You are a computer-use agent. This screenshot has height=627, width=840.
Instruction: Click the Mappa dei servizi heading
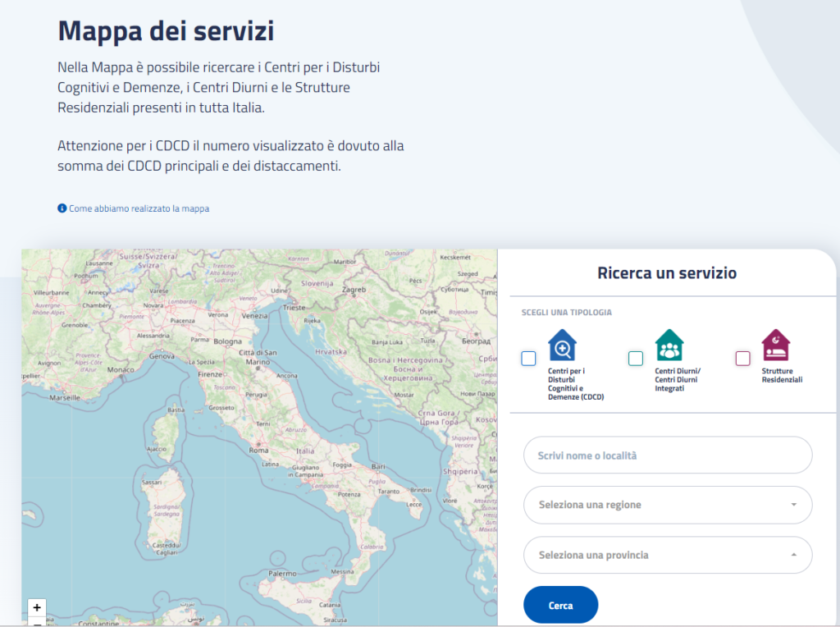(166, 30)
